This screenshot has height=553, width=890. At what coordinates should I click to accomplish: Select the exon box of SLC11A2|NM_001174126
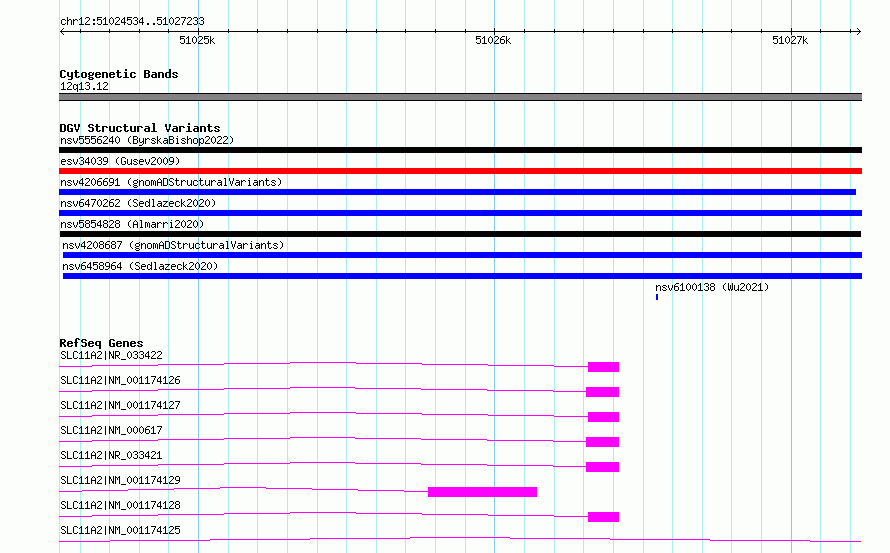(602, 392)
